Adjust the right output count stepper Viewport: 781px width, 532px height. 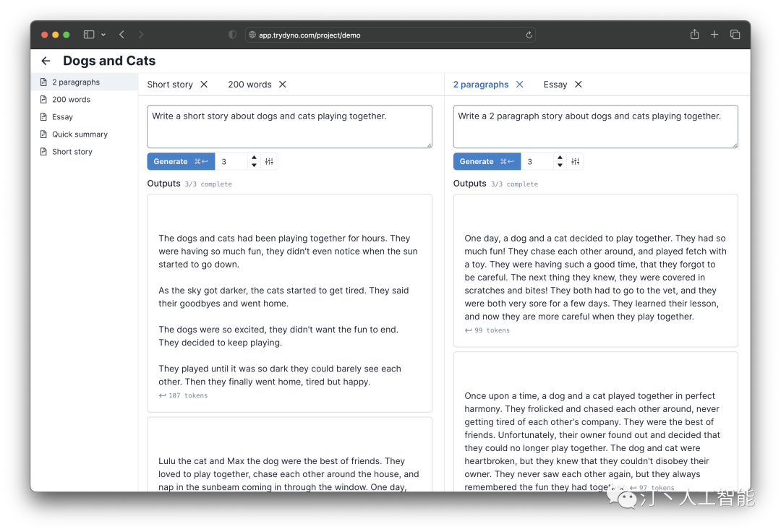click(560, 162)
